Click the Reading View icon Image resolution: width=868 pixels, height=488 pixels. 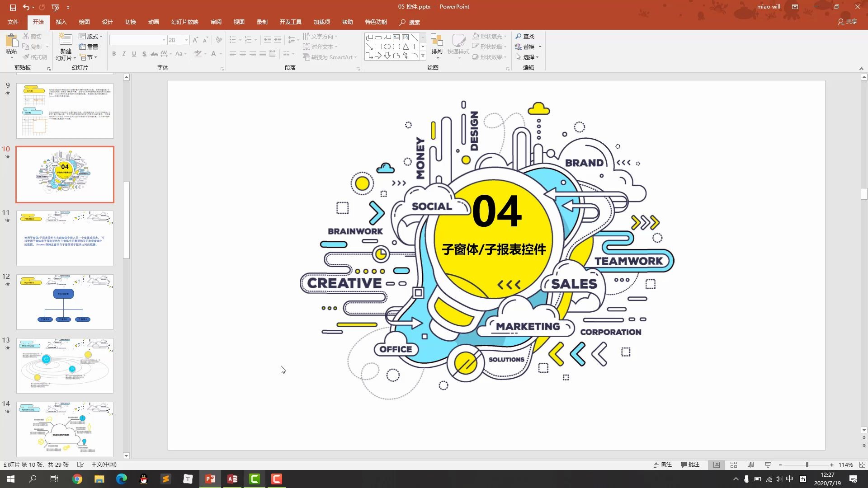(x=750, y=465)
